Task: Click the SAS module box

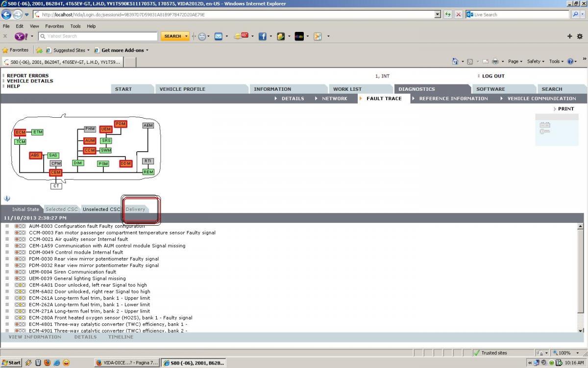Action: tap(53, 156)
